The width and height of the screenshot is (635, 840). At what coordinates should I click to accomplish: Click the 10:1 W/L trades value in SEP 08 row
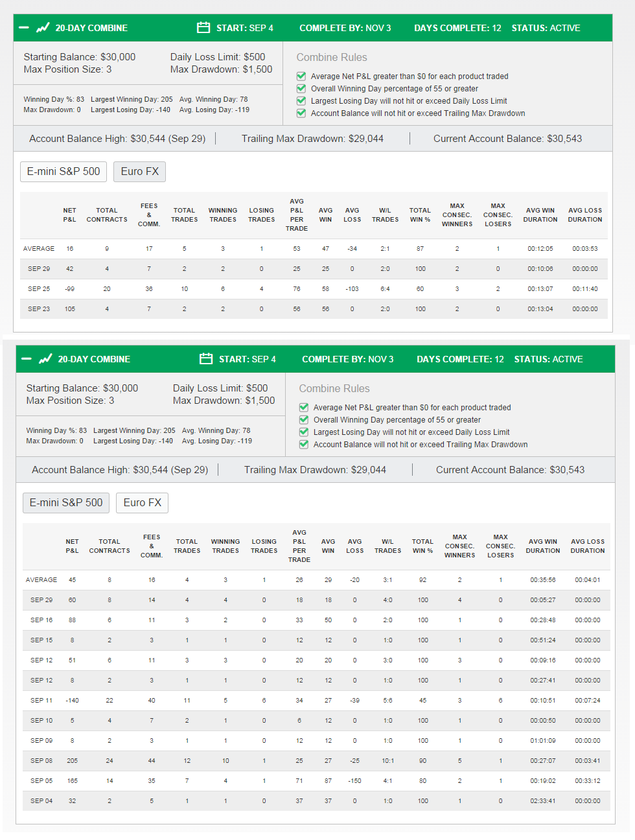387,761
